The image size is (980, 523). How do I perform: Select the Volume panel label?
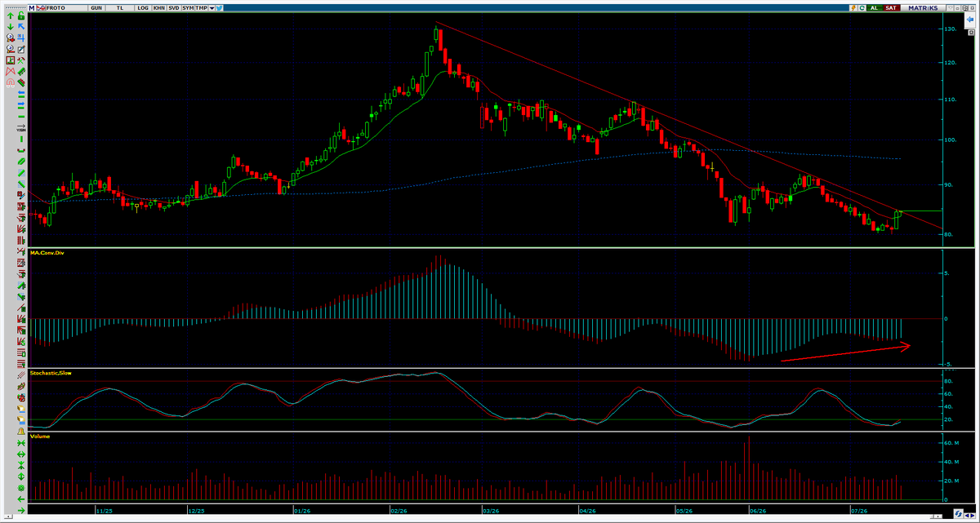[40, 437]
